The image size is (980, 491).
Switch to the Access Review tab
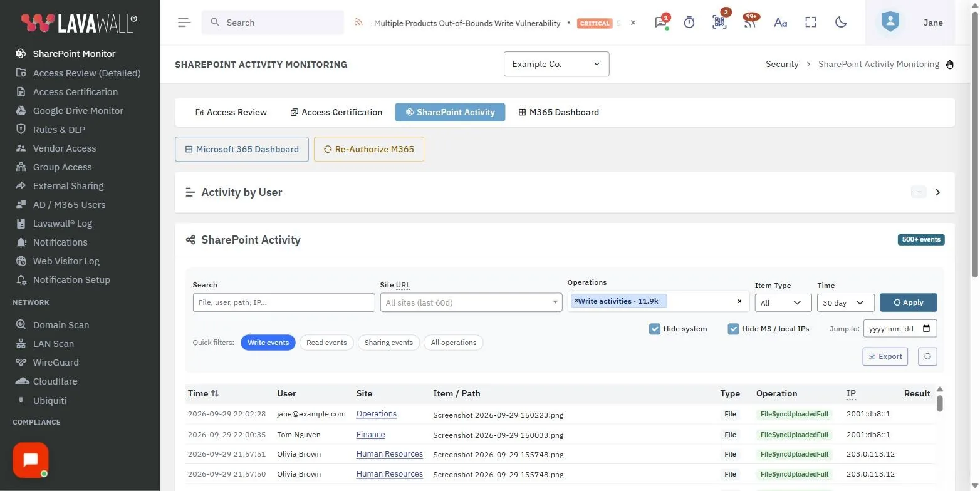click(x=231, y=112)
